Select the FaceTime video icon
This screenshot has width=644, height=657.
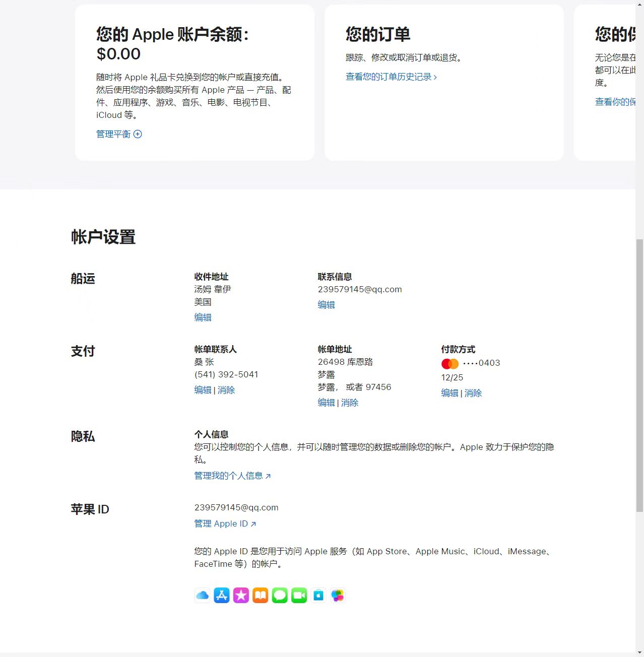(299, 595)
